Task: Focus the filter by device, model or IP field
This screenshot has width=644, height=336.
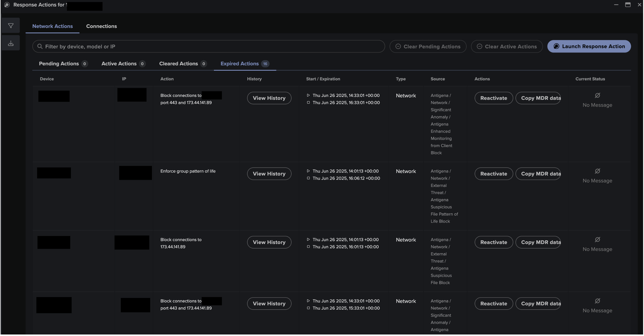Action: click(211, 46)
